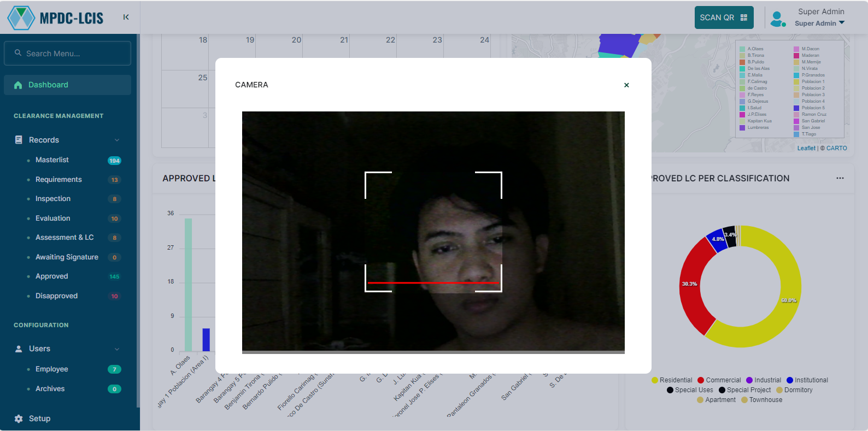The height and width of the screenshot is (431, 868).
Task: Open the Masterlist menu item
Action: [52, 160]
